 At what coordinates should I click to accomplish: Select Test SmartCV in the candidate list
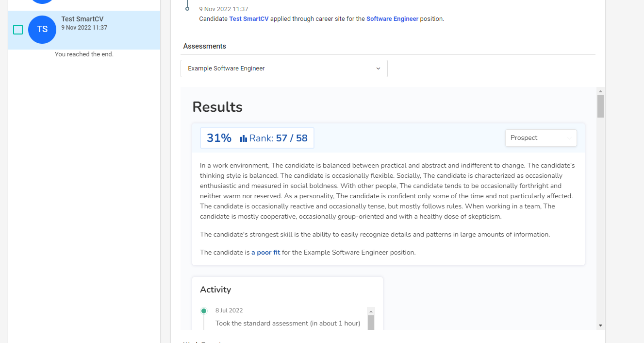(83, 19)
